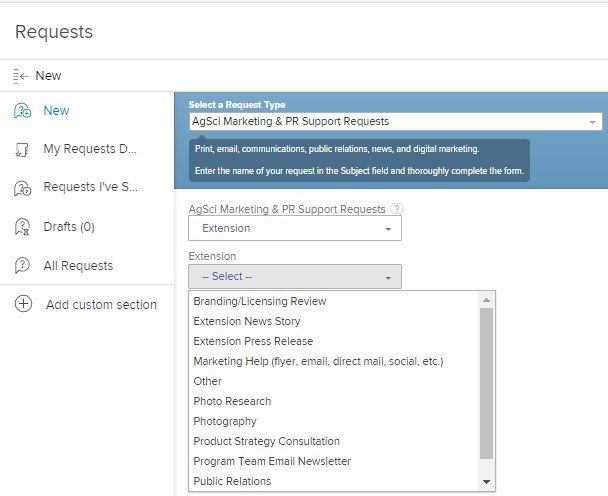Click scroll up arrow in options list
Screen dimensions: 608x496
487,300
